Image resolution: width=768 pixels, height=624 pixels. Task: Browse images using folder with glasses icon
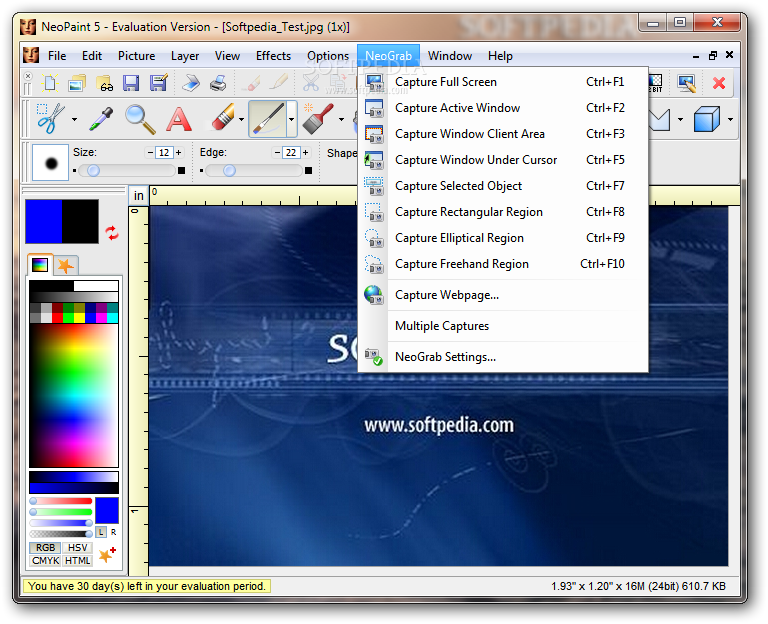click(x=105, y=83)
